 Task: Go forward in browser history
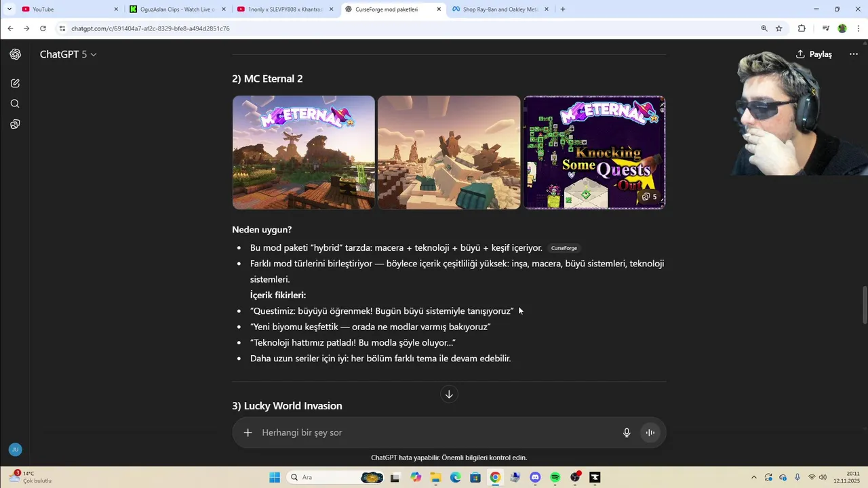[26, 28]
